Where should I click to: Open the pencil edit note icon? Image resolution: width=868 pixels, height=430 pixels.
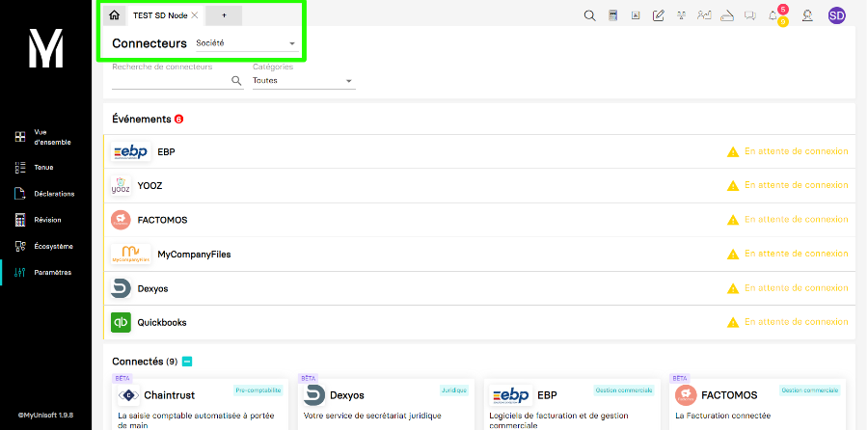click(658, 15)
